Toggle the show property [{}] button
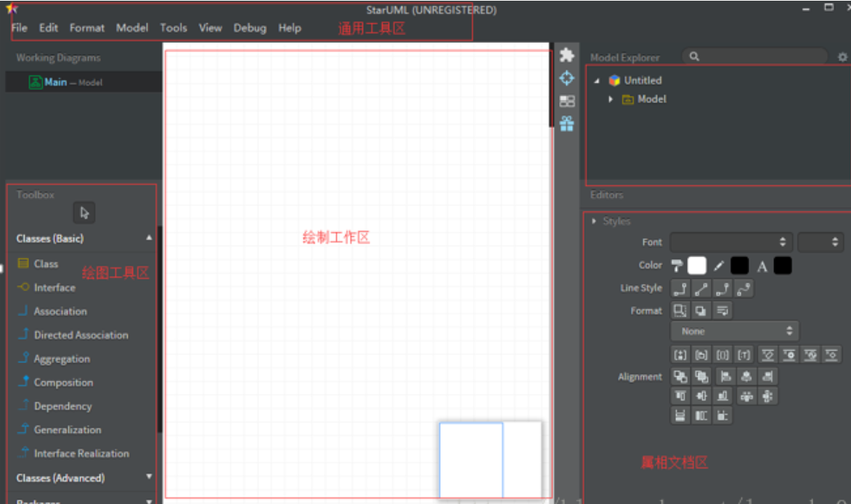The height and width of the screenshot is (504, 851). [x=722, y=355]
